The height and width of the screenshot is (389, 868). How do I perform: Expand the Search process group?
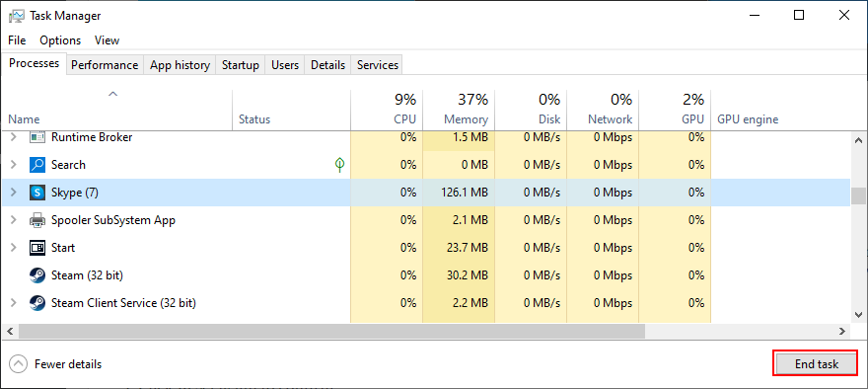(15, 165)
